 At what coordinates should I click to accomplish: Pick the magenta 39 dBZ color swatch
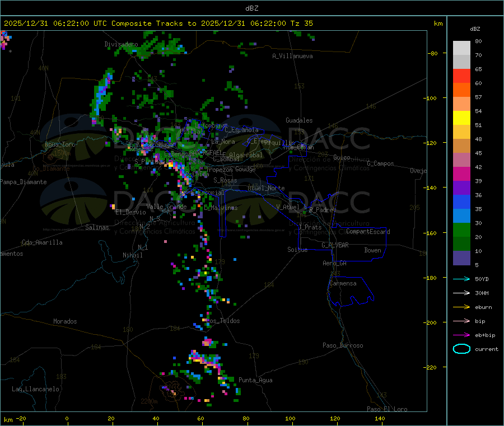(x=461, y=174)
